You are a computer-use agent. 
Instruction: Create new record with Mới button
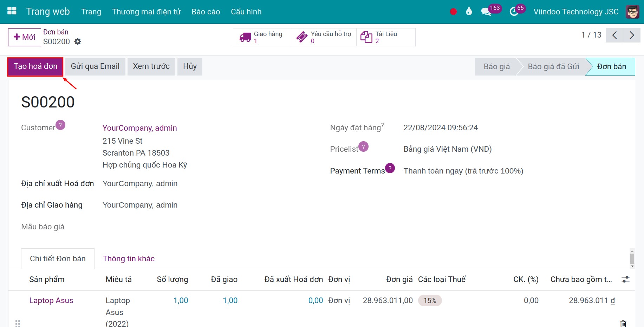tap(25, 37)
